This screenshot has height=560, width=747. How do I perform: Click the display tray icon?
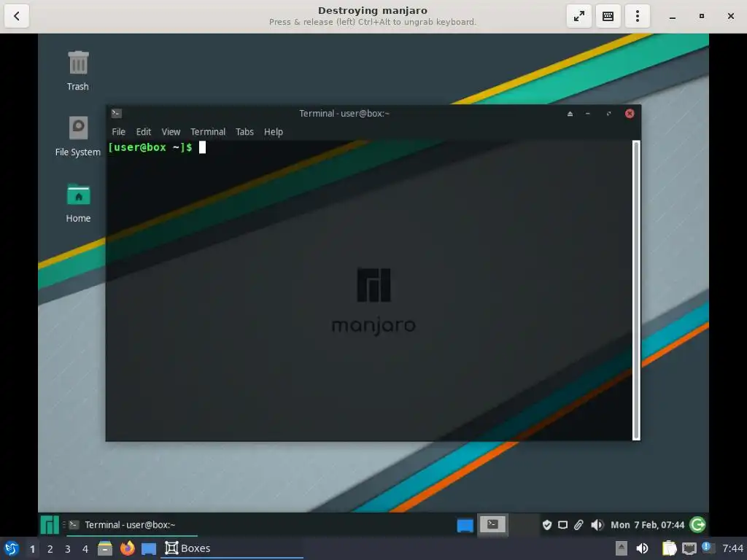tap(562, 525)
